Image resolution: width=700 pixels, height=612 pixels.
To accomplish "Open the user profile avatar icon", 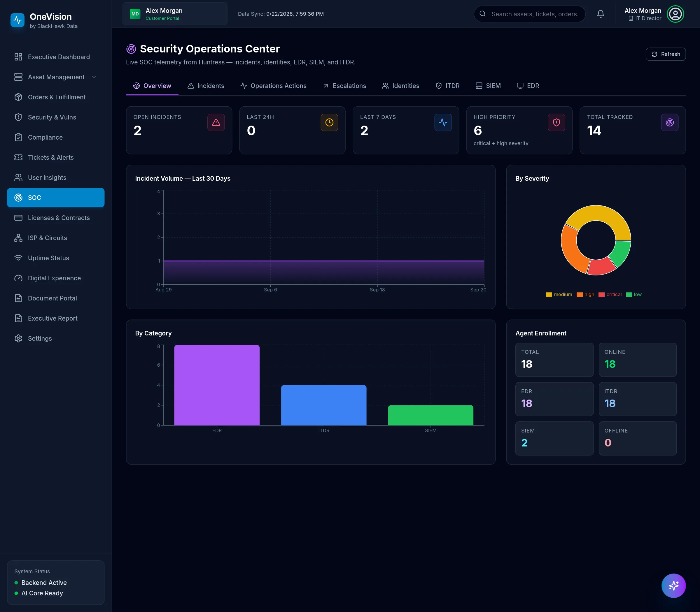I will click(675, 14).
